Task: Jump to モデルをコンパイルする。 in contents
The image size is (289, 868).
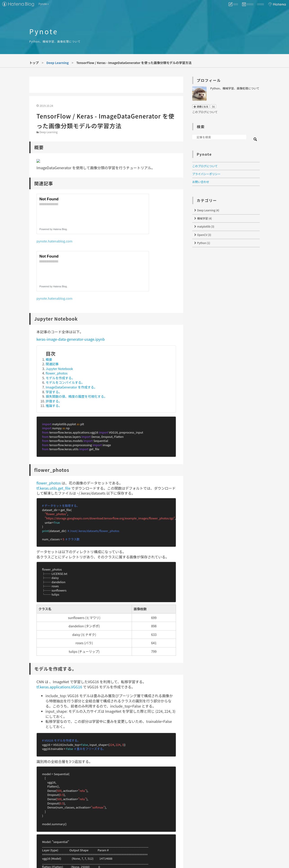Action: click(65, 383)
